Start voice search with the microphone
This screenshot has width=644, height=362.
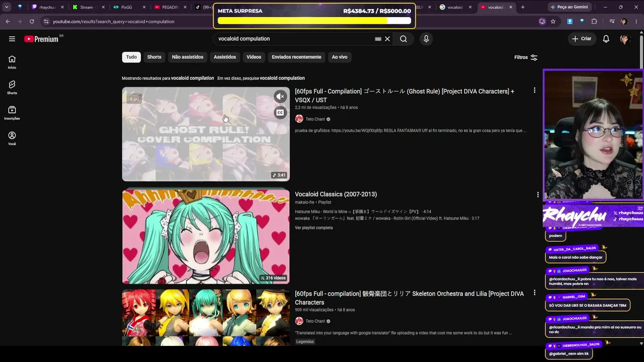pos(426,39)
